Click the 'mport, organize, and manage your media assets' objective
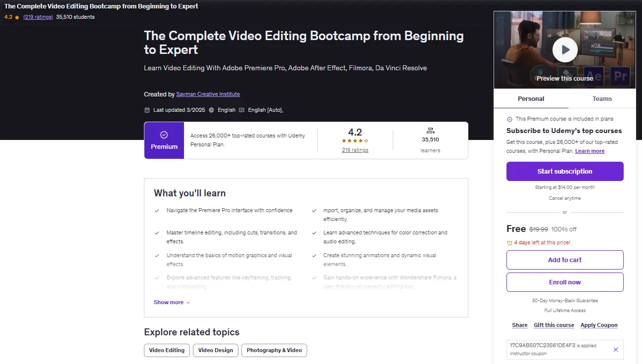 point(381,215)
